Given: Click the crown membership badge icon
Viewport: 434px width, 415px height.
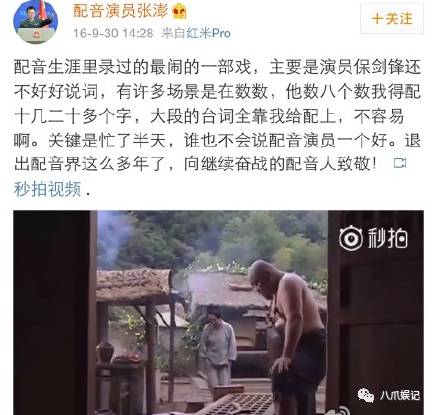Looking at the screenshot, I should (180, 12).
